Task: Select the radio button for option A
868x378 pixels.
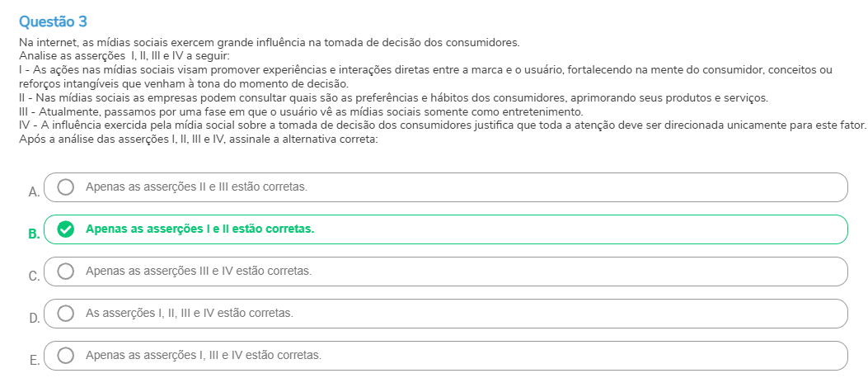Action: click(66, 187)
